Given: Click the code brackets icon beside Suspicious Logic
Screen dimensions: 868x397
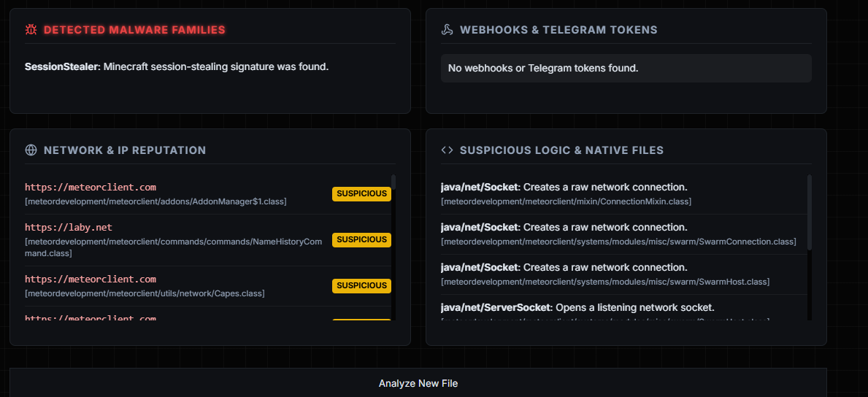Looking at the screenshot, I should point(448,150).
